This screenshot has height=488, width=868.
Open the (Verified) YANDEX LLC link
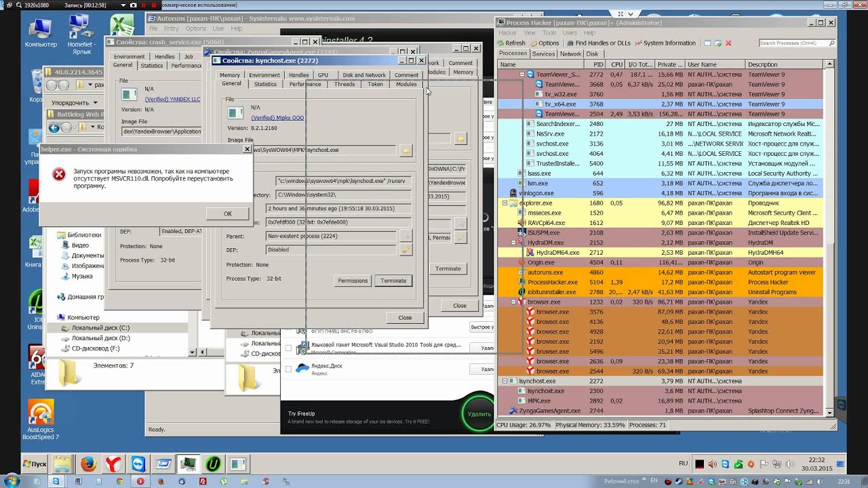point(172,99)
